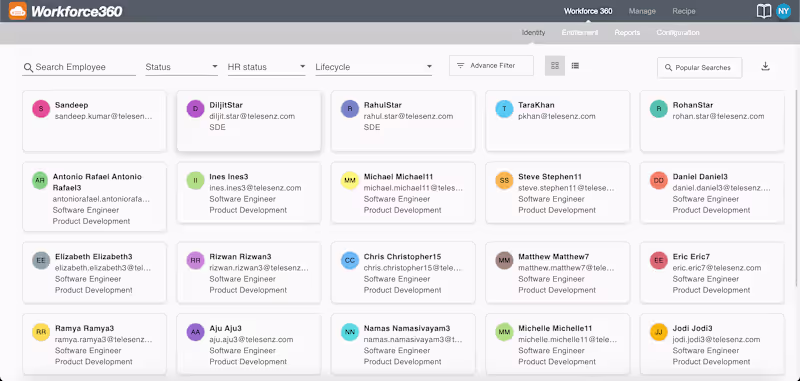Switch to the Entitlement tab
The height and width of the screenshot is (381, 800).
[x=580, y=33]
